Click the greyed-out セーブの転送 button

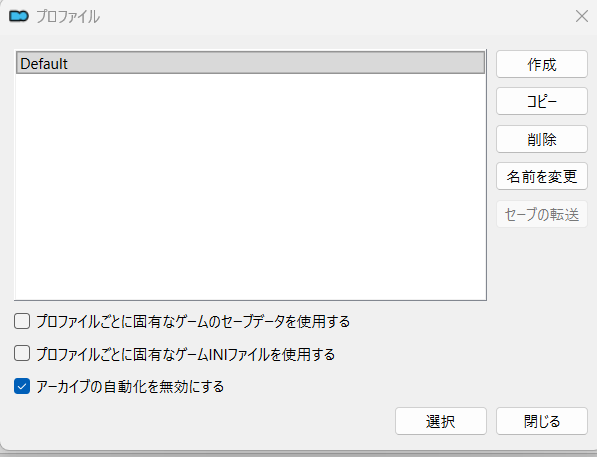click(x=541, y=214)
